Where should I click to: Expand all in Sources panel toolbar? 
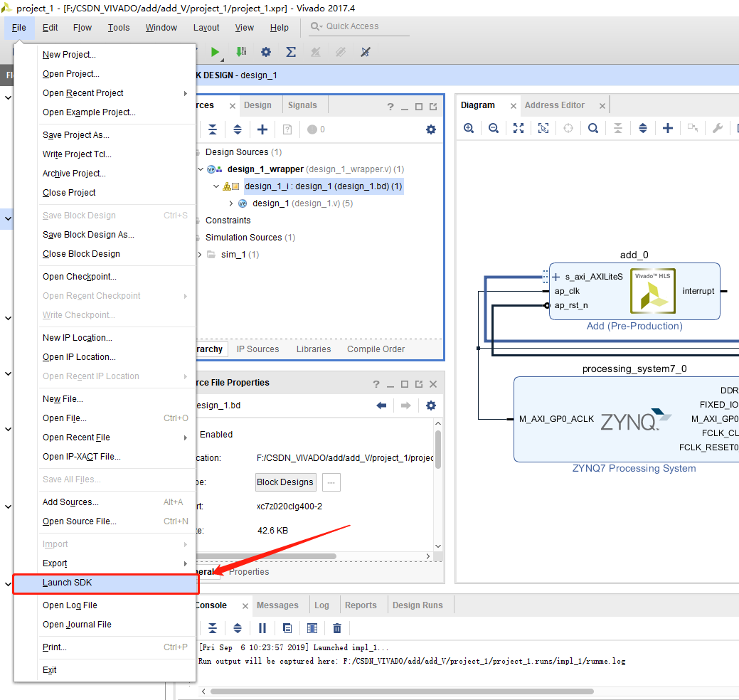tap(238, 129)
